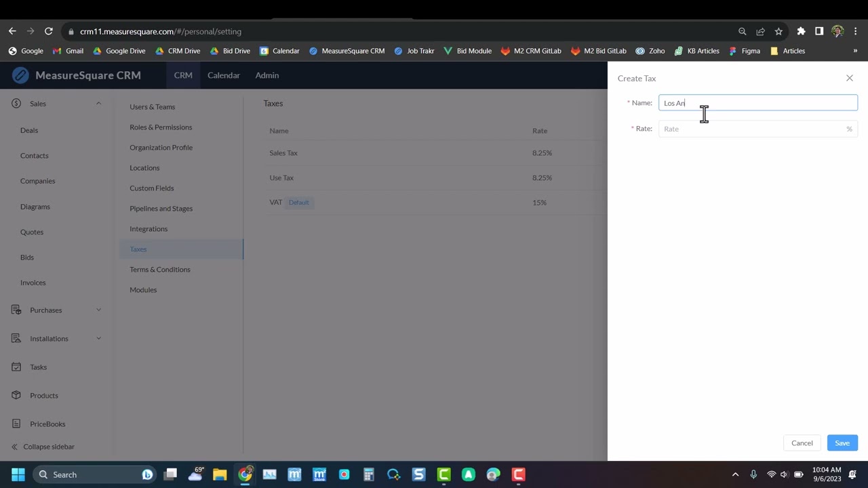The height and width of the screenshot is (488, 868).
Task: Open Locations settings
Action: [145, 167]
